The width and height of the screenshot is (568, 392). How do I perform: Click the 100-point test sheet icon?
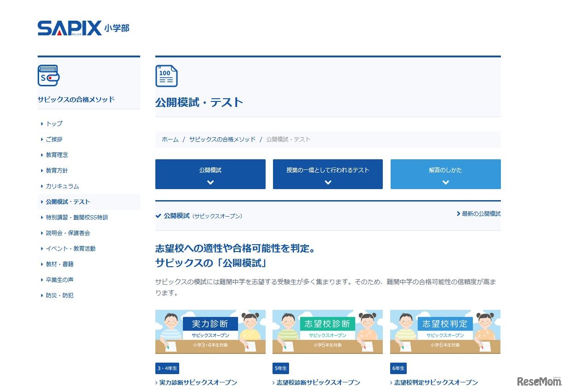tap(166, 76)
